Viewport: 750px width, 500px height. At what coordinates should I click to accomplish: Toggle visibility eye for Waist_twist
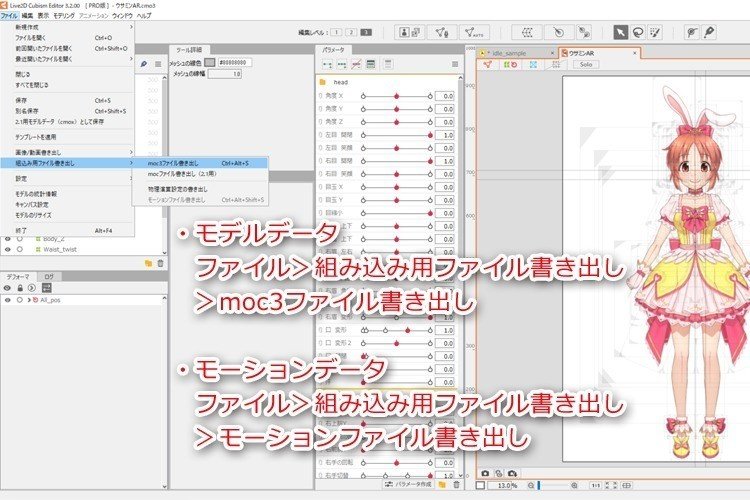[x=8, y=249]
